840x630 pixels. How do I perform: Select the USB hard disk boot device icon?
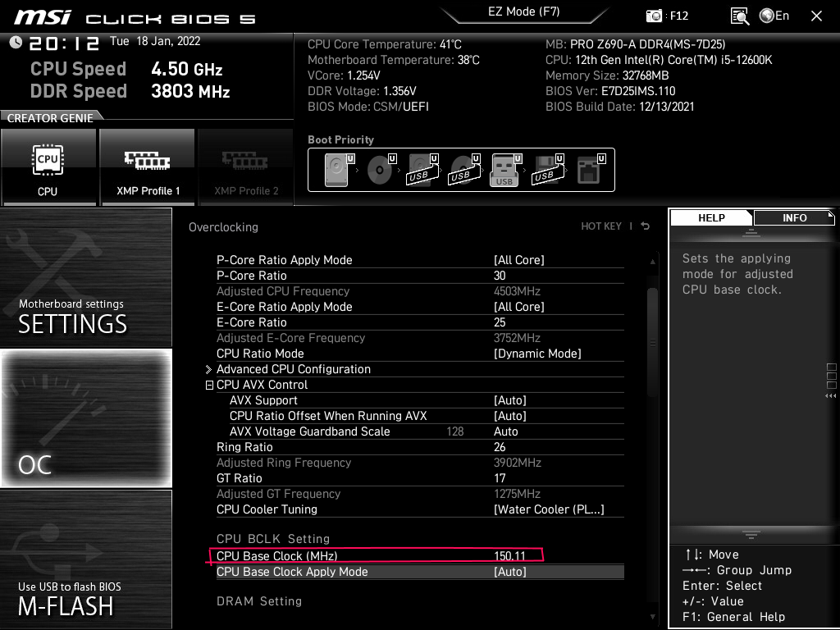click(x=422, y=169)
